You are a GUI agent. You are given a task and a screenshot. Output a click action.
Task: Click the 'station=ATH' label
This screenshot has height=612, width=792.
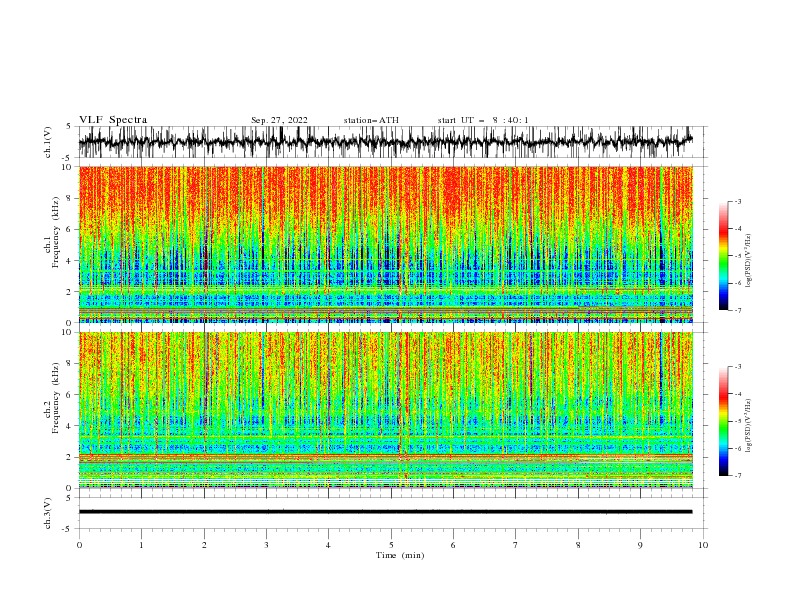pyautogui.click(x=371, y=120)
